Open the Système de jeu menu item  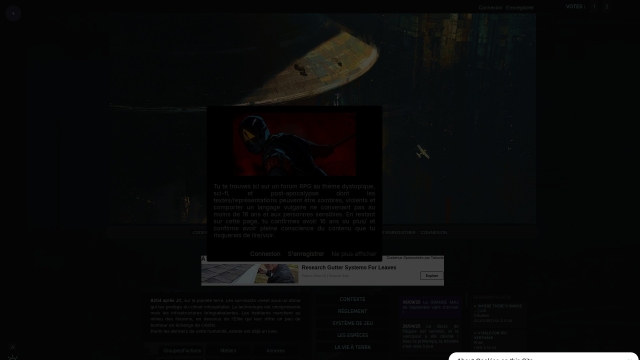[x=352, y=323]
